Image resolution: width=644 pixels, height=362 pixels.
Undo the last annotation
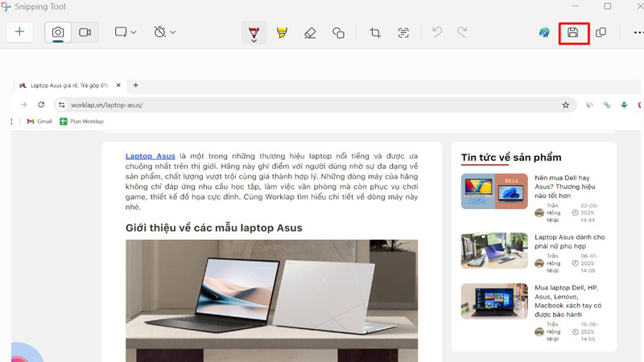click(437, 32)
